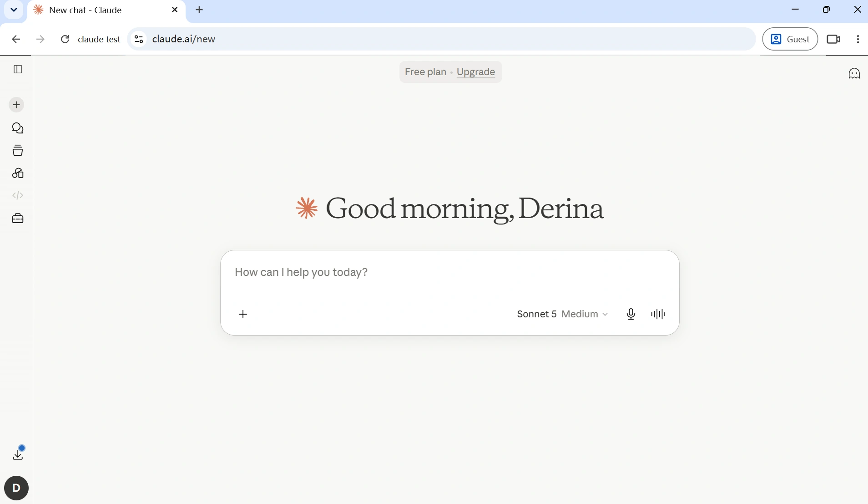Expand the Sonnet 5 Medium model selector
Image resolution: width=868 pixels, height=504 pixels.
pyautogui.click(x=562, y=314)
